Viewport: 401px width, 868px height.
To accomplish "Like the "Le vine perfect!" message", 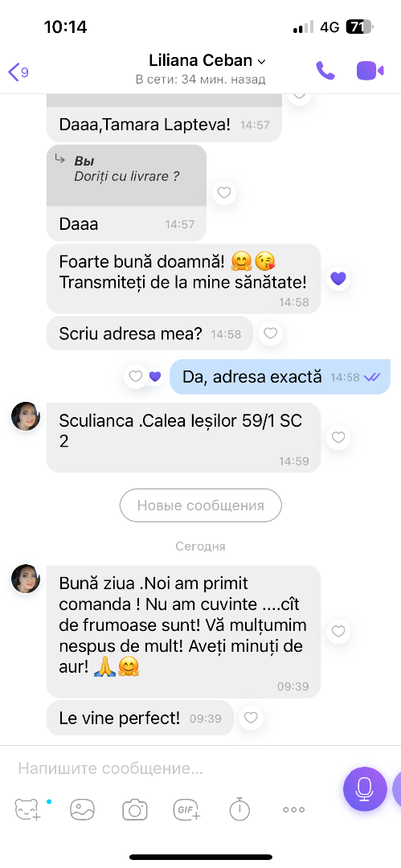I will tap(251, 718).
